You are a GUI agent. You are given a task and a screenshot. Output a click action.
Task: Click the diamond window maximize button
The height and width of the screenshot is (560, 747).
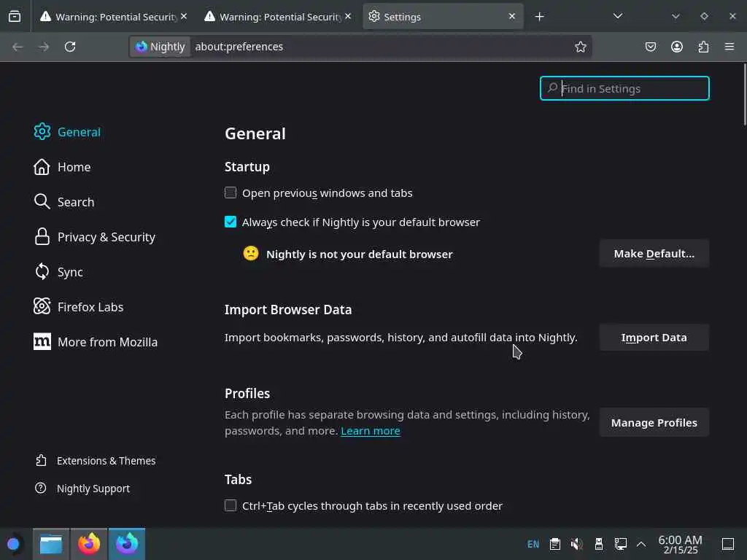pos(704,16)
